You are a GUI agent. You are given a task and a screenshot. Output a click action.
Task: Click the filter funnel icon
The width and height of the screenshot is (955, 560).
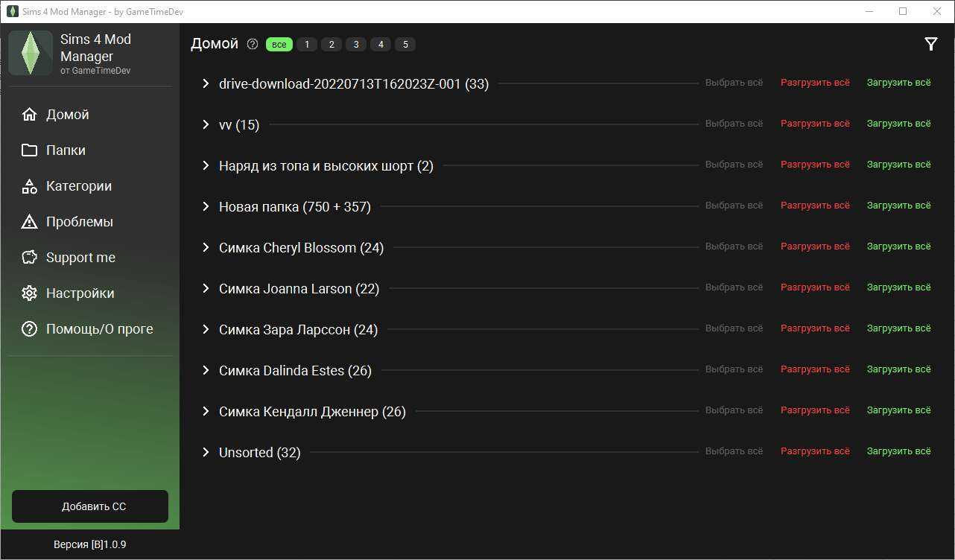930,45
